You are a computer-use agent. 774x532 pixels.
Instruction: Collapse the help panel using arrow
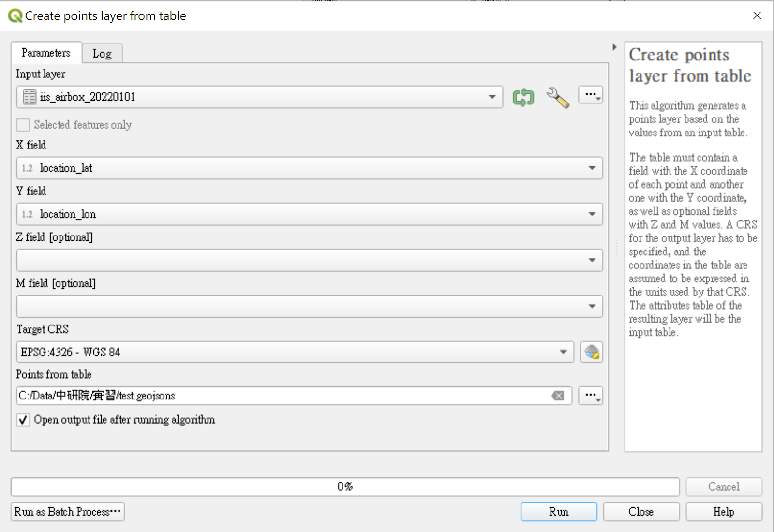click(614, 47)
